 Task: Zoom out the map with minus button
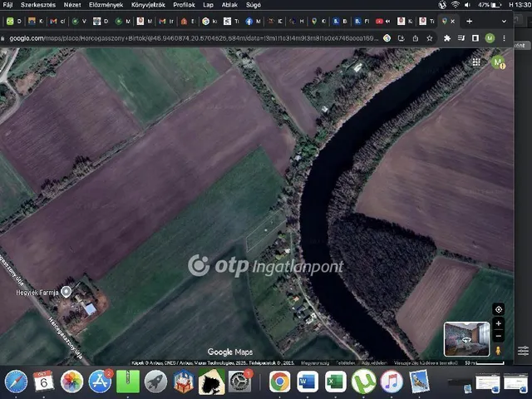click(499, 336)
